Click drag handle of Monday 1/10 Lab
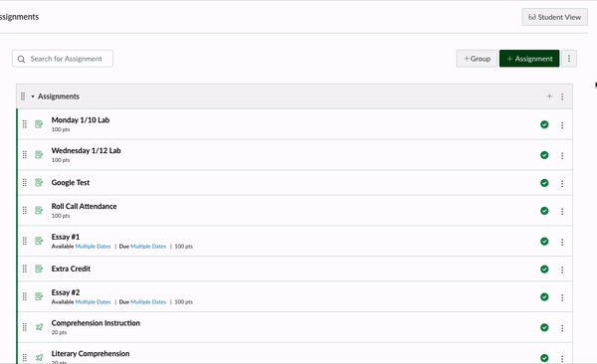The width and height of the screenshot is (597, 364). pyautogui.click(x=25, y=124)
